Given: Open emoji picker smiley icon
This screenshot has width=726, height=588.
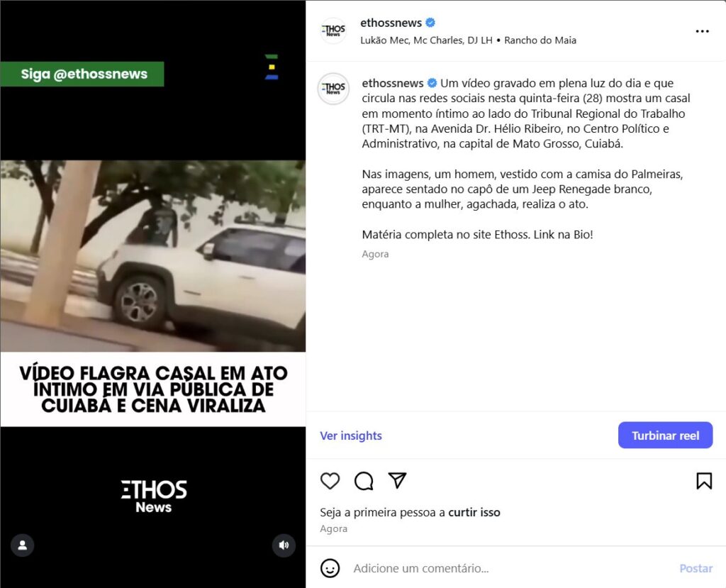Looking at the screenshot, I should click(x=330, y=568).
